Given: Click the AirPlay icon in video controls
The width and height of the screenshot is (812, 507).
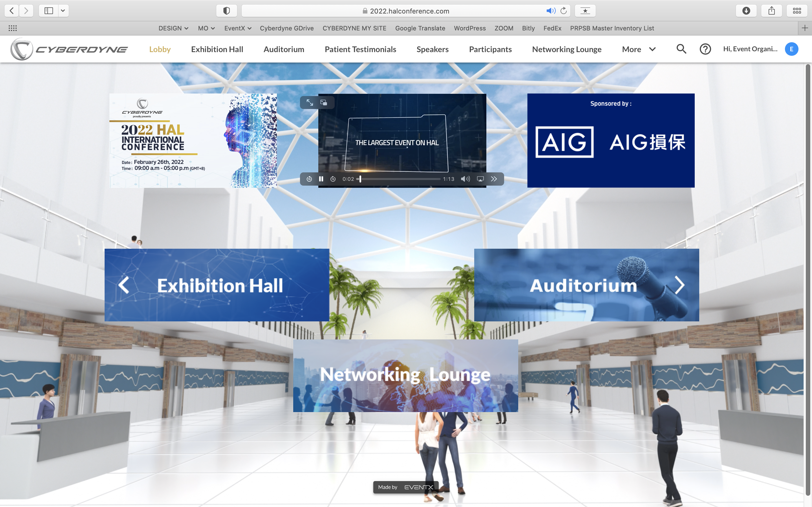Looking at the screenshot, I should point(480,179).
